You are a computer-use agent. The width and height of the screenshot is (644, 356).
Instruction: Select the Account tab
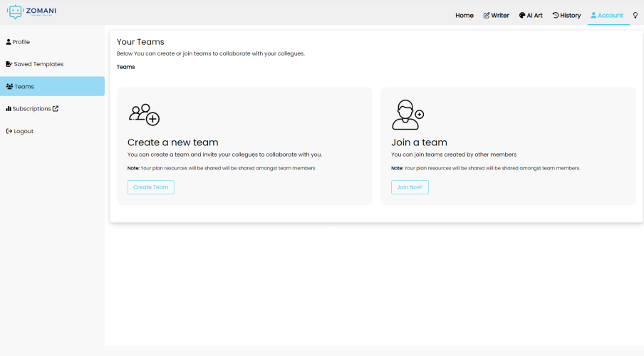[x=607, y=15]
